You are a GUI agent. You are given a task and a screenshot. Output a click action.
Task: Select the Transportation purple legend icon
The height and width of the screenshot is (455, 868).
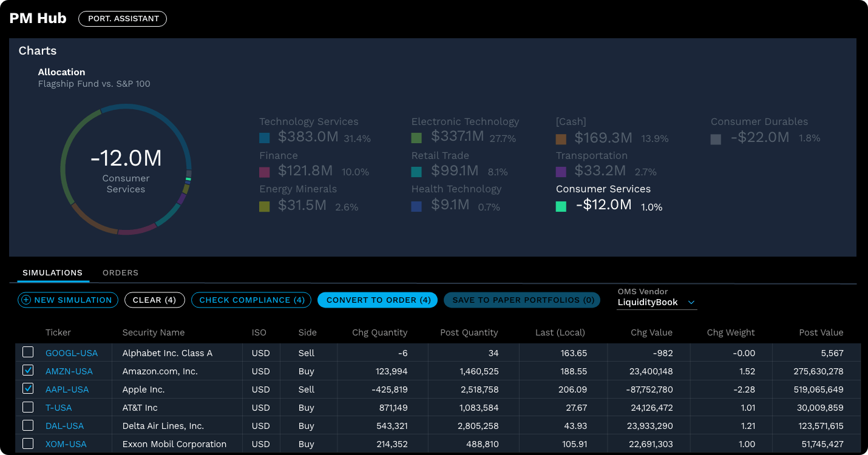560,170
